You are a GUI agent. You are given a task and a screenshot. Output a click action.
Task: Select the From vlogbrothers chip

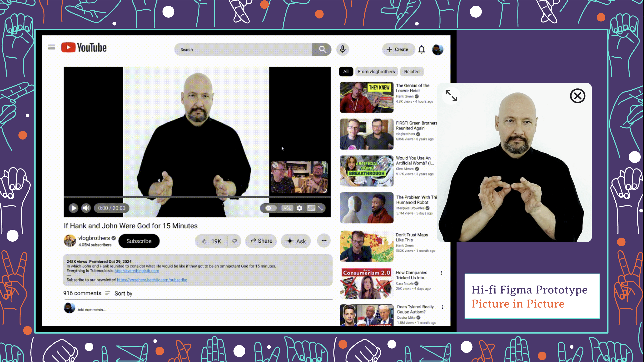click(376, 71)
